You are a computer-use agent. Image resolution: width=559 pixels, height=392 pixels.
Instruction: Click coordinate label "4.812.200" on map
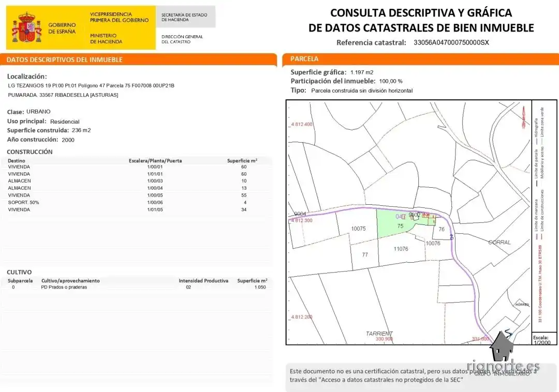(302, 317)
